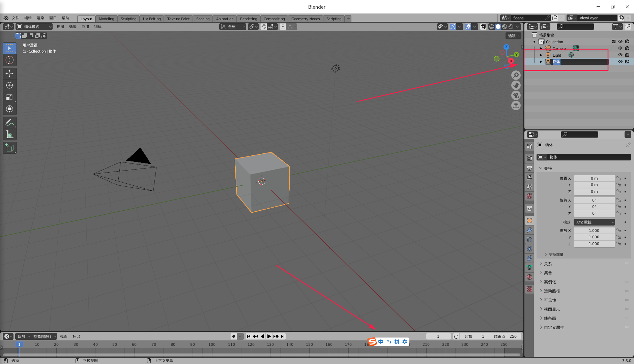Open the World Properties tab
The image size is (634, 364).
tap(529, 196)
